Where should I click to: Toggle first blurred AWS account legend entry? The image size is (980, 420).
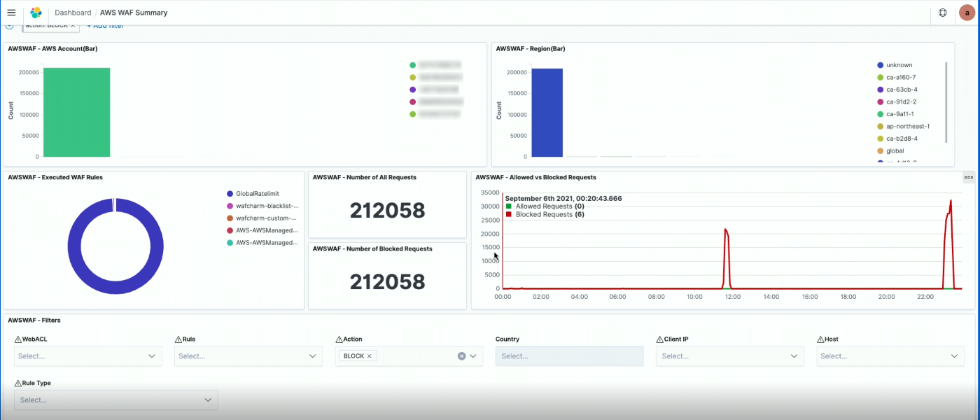(435, 65)
